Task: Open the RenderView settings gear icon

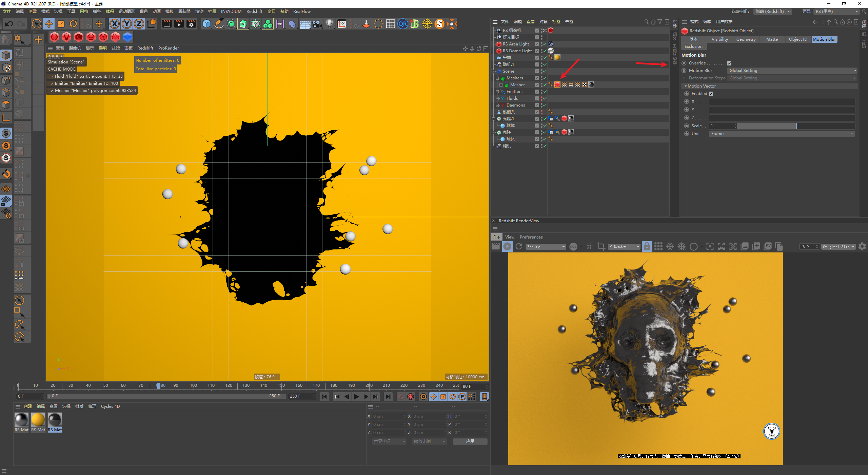Action: coord(862,247)
